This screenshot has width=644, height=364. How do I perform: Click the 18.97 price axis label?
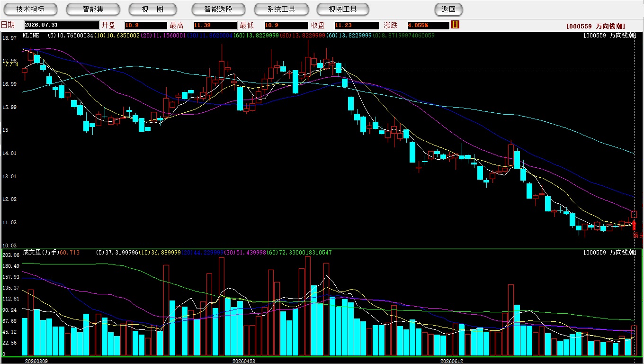[x=9, y=38]
